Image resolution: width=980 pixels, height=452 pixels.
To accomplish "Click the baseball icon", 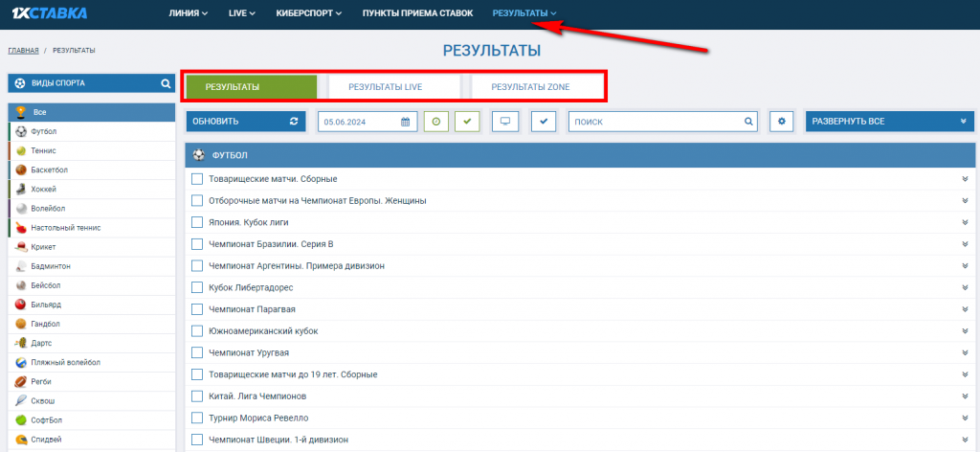I will point(21,285).
